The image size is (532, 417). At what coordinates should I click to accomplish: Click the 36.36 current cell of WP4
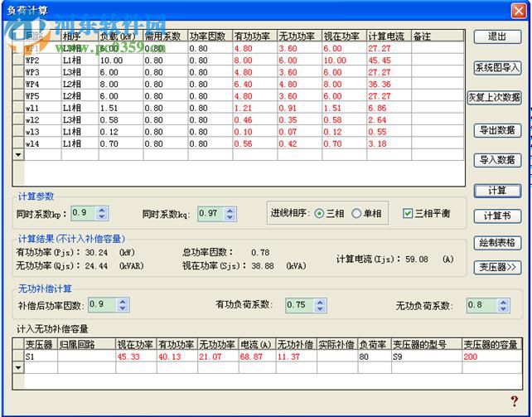(x=389, y=85)
